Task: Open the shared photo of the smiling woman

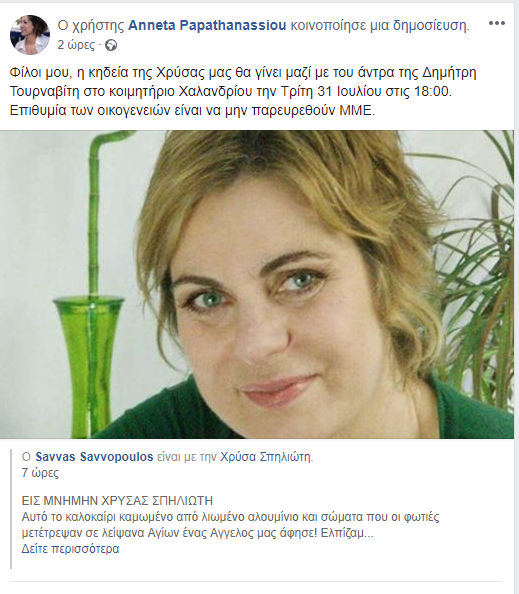Action: pyautogui.click(x=257, y=284)
